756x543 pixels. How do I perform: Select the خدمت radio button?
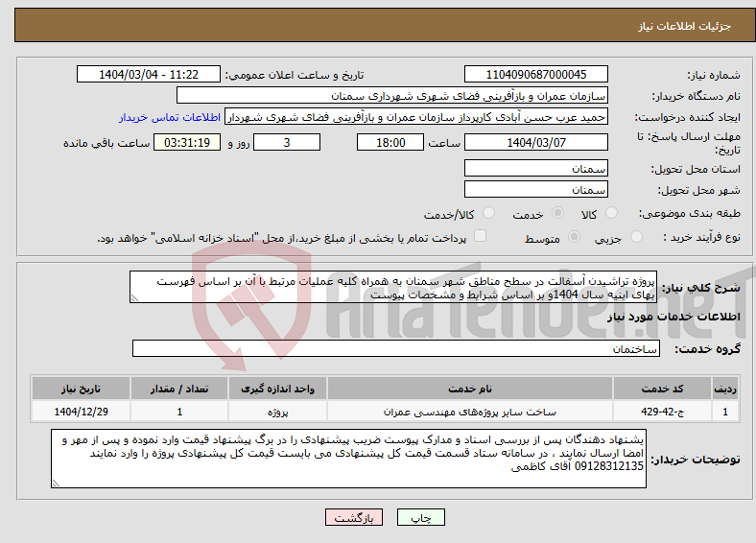pyautogui.click(x=557, y=213)
